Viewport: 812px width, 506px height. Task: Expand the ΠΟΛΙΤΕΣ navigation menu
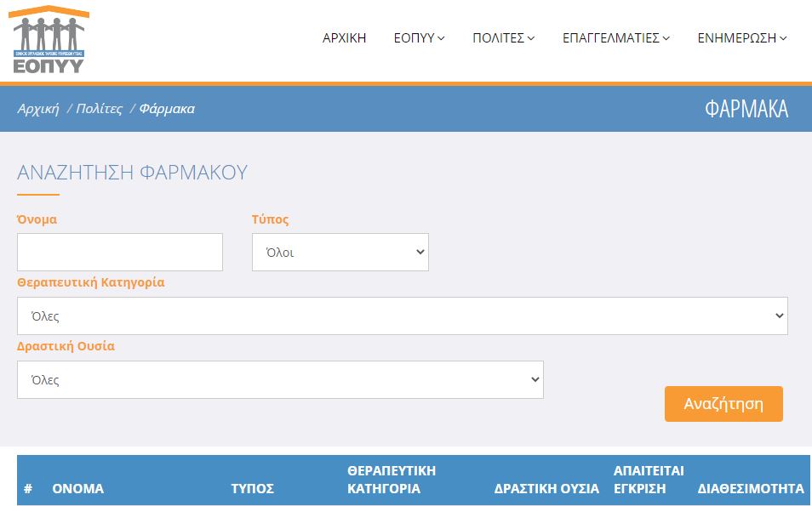[x=503, y=37]
